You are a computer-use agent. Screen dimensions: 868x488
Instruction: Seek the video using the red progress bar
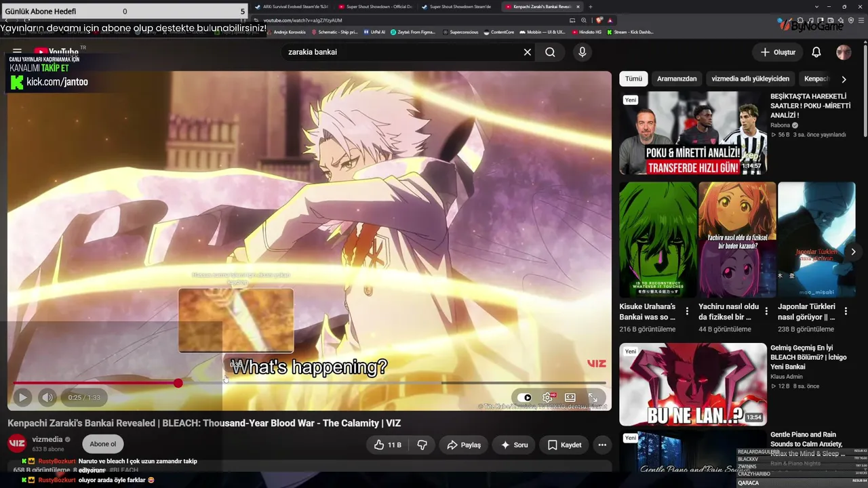click(x=309, y=383)
